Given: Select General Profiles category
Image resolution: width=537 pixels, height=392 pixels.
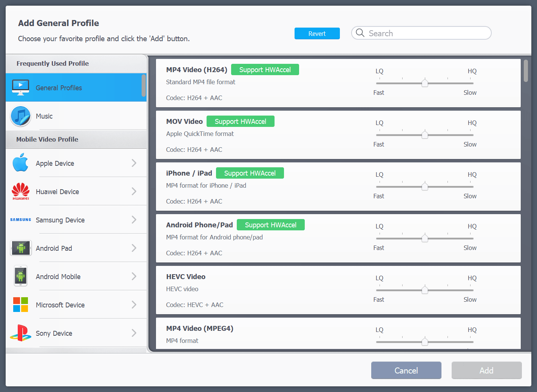Looking at the screenshot, I should (x=76, y=87).
